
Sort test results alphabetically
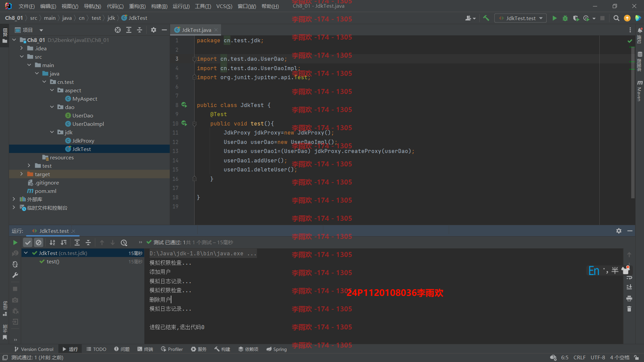tap(52, 242)
